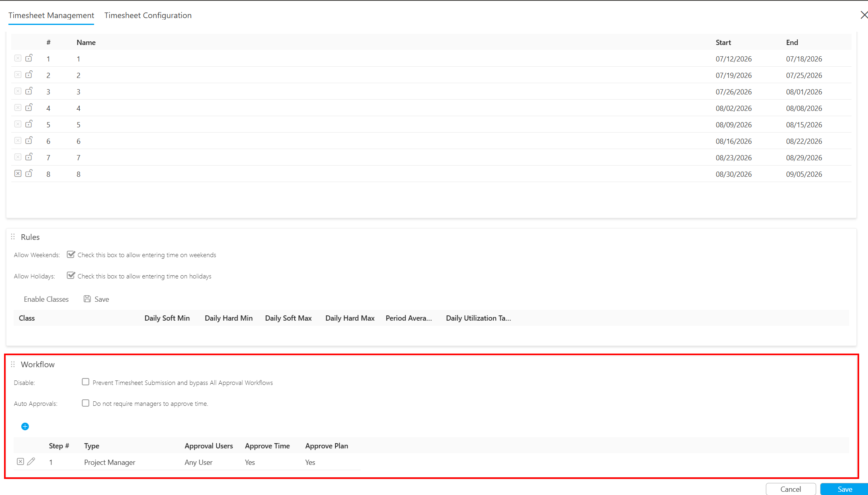Delete period row 8
868x495 pixels.
pos(18,174)
